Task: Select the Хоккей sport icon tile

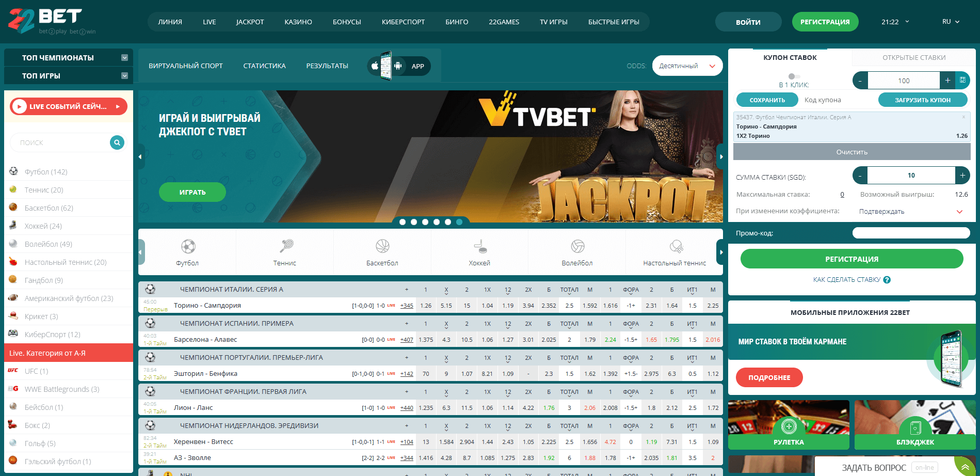Action: (479, 252)
